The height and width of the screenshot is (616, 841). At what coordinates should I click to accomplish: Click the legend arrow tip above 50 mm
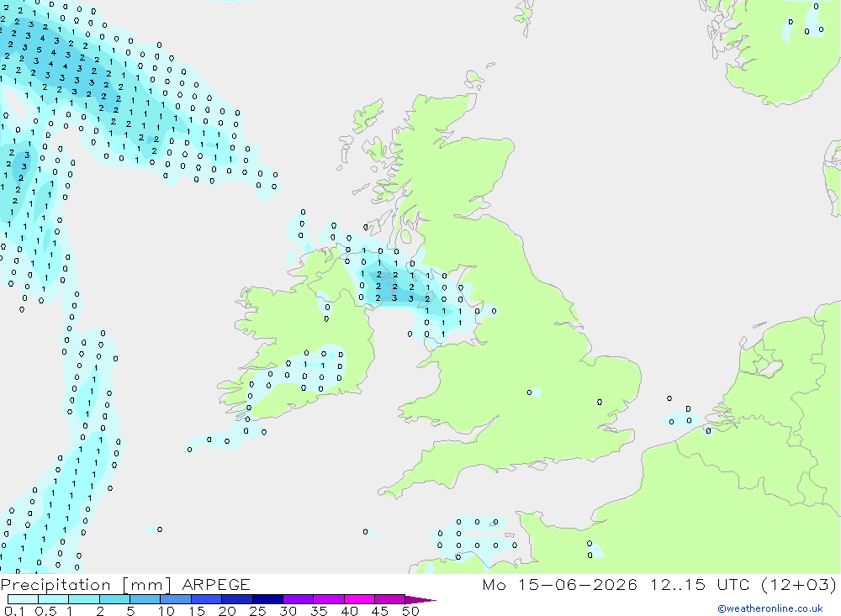420,599
